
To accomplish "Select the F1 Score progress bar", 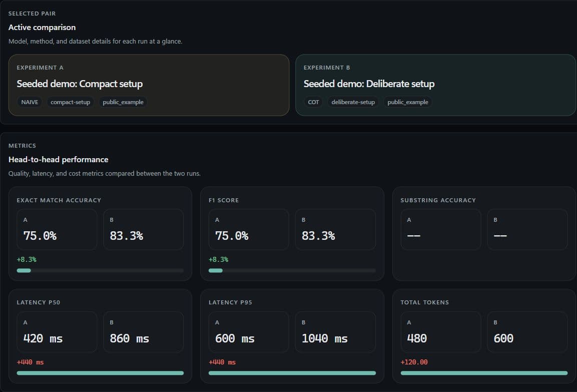I will 292,270.
